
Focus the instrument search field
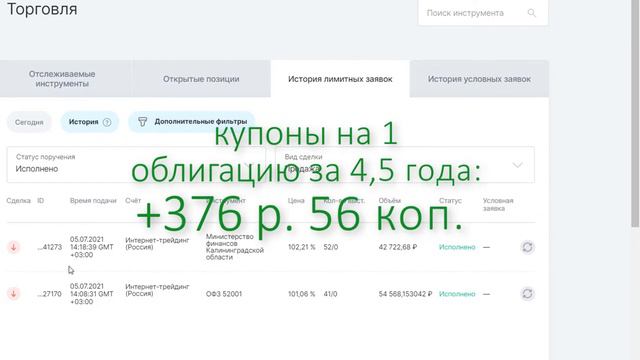pyautogui.click(x=483, y=13)
